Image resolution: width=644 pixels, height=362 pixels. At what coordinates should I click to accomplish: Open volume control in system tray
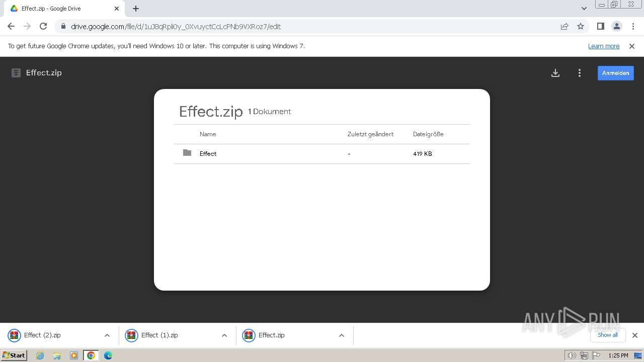click(572, 355)
